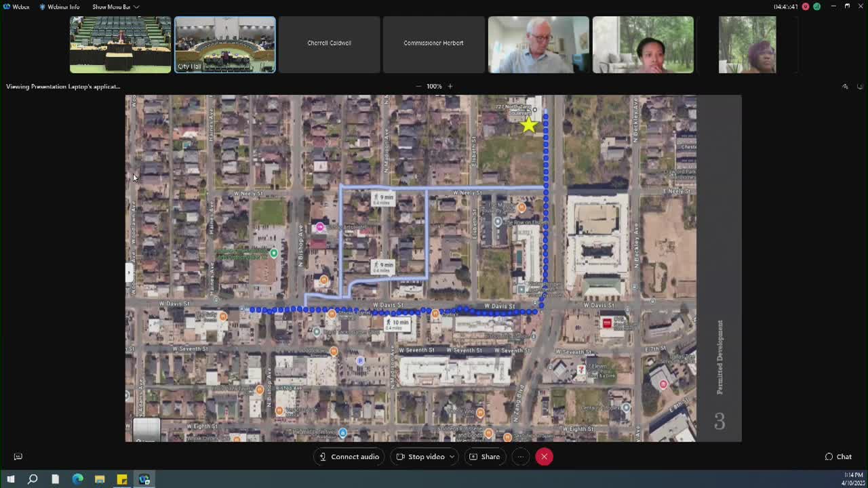Click the Share button
The image size is (868, 488).
[484, 457]
